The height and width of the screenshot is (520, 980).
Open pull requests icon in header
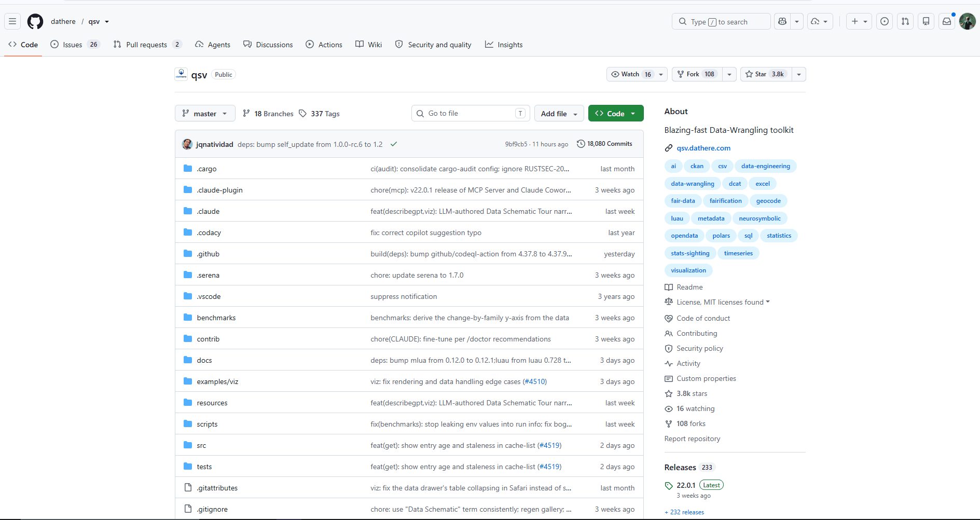(905, 21)
